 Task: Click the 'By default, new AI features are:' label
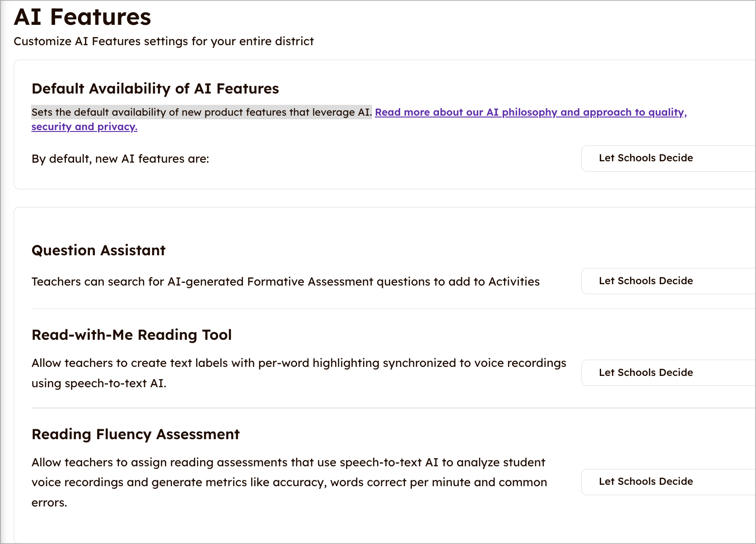coord(120,159)
